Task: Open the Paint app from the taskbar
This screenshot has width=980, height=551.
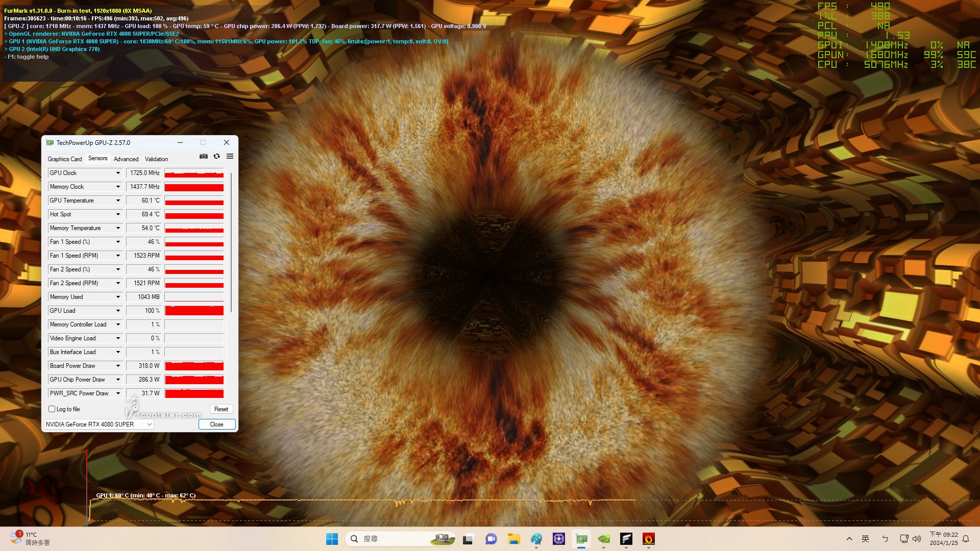Action: tap(536, 539)
